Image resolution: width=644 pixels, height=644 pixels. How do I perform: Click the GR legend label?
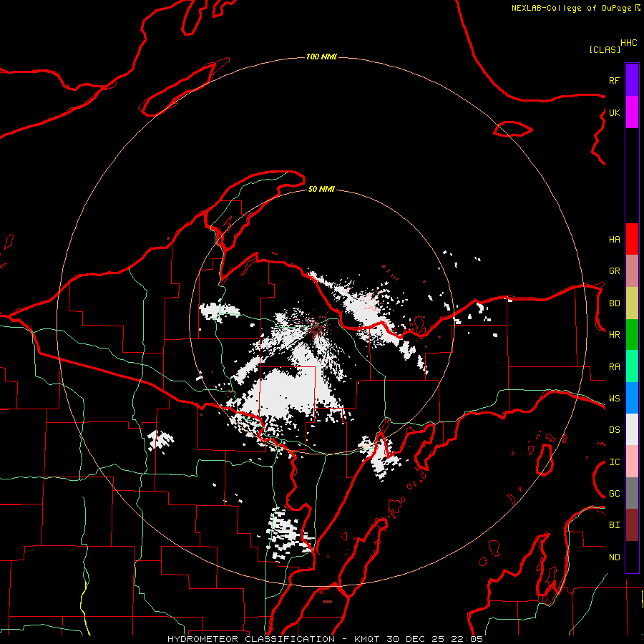point(614,270)
